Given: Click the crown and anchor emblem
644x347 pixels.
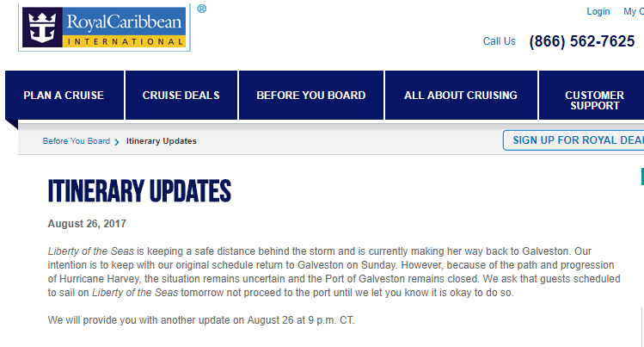Looking at the screenshot, I should pyautogui.click(x=42, y=28).
